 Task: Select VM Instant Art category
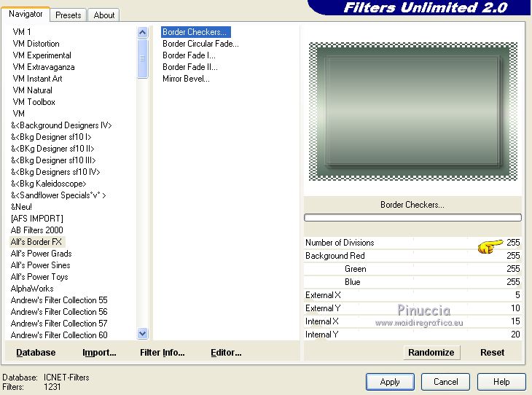37,79
